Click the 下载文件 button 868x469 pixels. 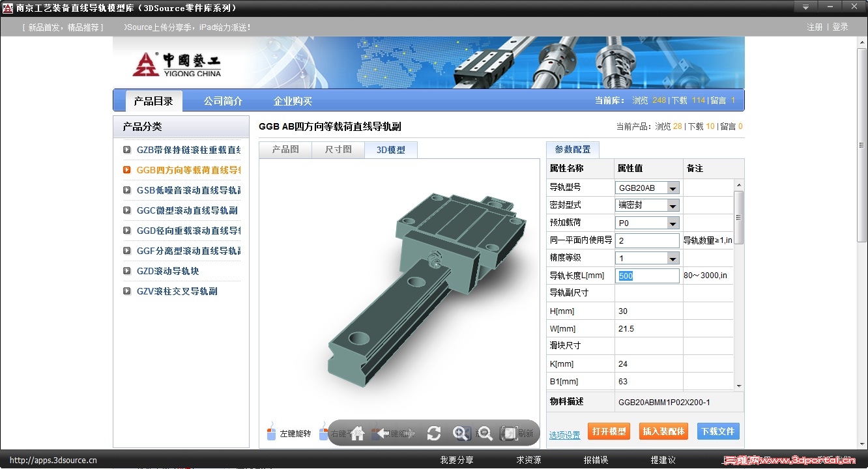[x=718, y=431]
